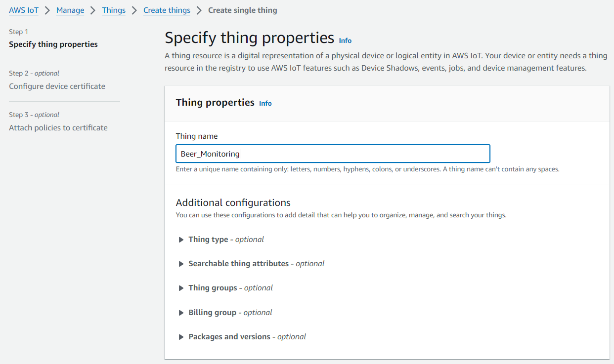614x364 pixels.
Task: Open Info link beside page heading
Action: tap(345, 40)
